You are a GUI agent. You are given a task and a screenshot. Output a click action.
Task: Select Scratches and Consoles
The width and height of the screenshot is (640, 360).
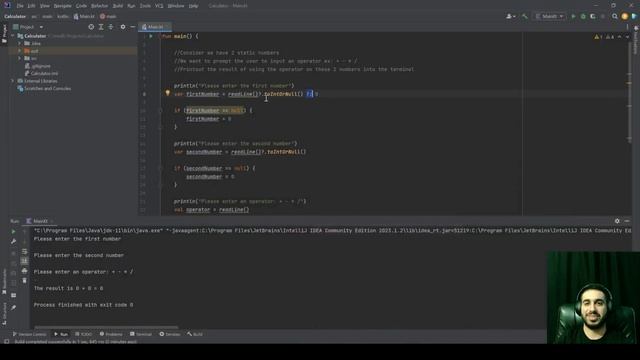(44, 88)
